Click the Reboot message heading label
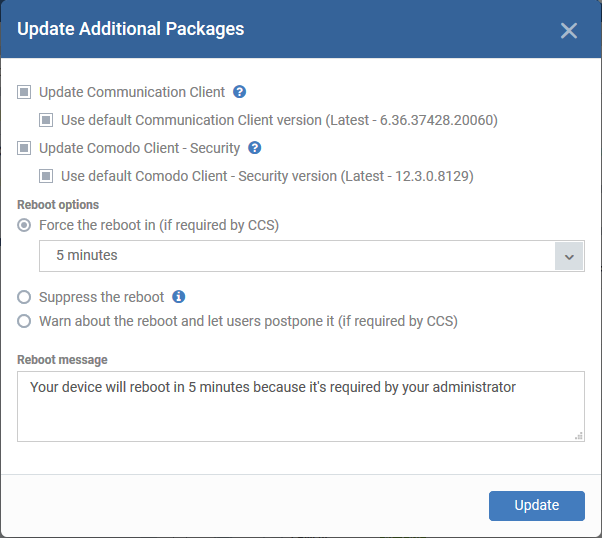This screenshot has width=602, height=538. point(62,360)
